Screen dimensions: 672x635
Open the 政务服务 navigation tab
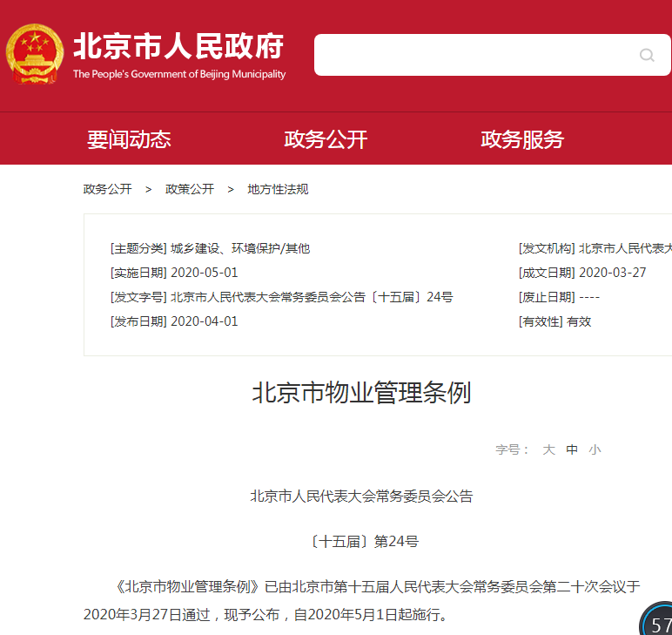click(x=522, y=139)
